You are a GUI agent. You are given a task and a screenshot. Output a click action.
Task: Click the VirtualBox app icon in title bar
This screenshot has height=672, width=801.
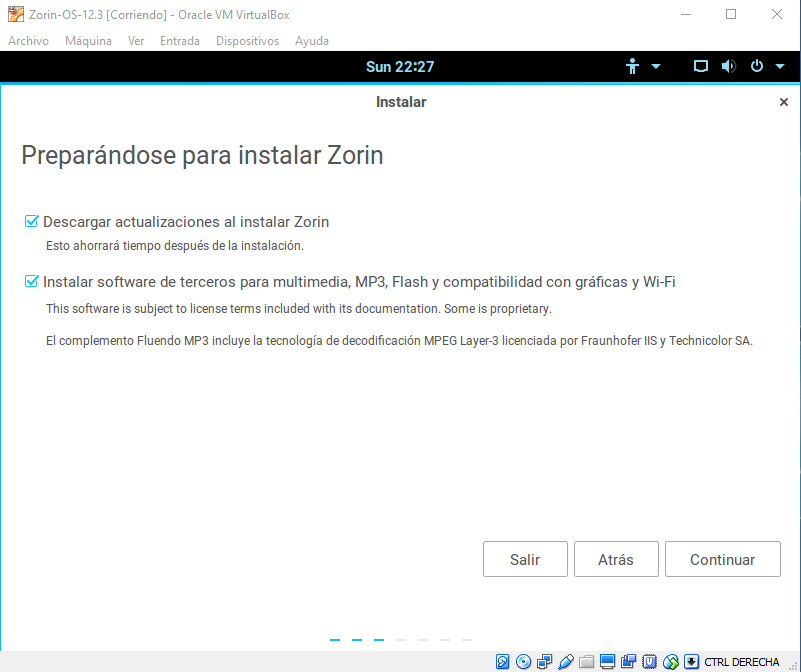16,14
